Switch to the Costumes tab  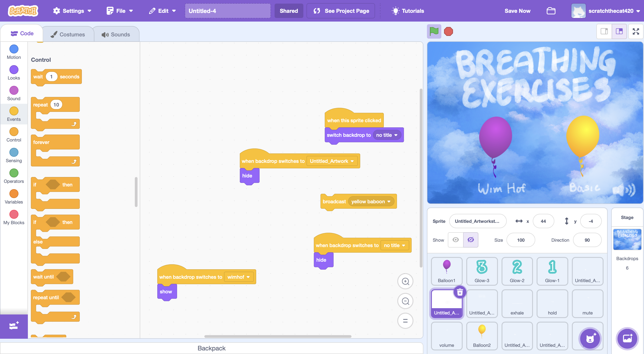[68, 34]
